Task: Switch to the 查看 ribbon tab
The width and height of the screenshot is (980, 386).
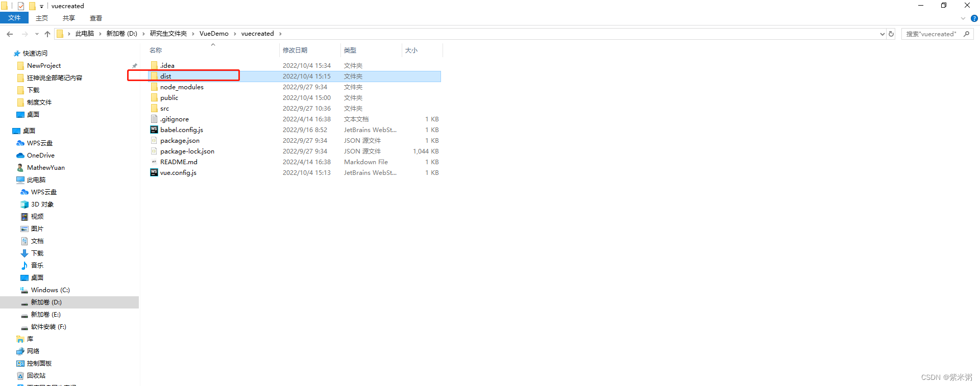Action: click(x=96, y=18)
